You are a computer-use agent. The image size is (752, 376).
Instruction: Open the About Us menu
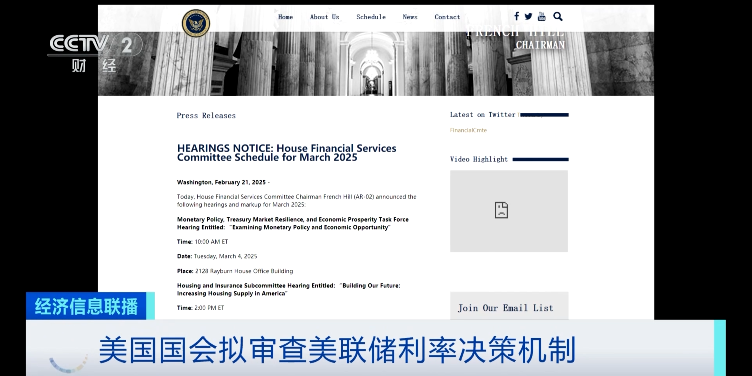pos(324,17)
